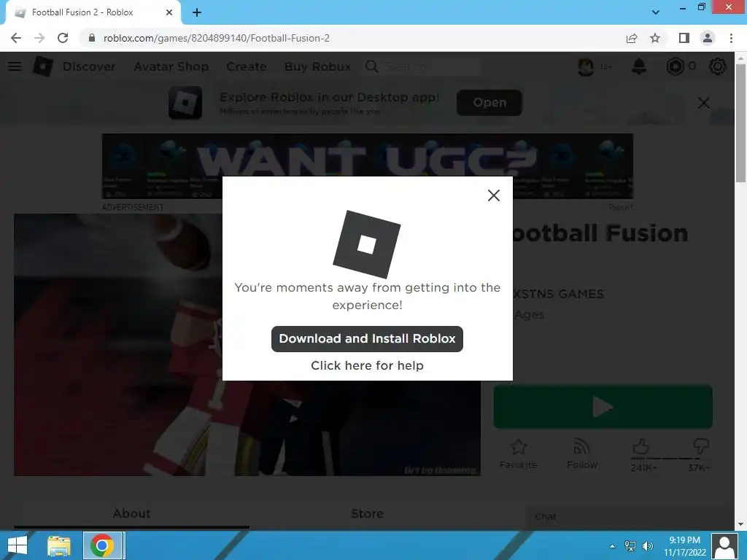Open the taskbar clock and date
The image size is (747, 560).
[684, 545]
